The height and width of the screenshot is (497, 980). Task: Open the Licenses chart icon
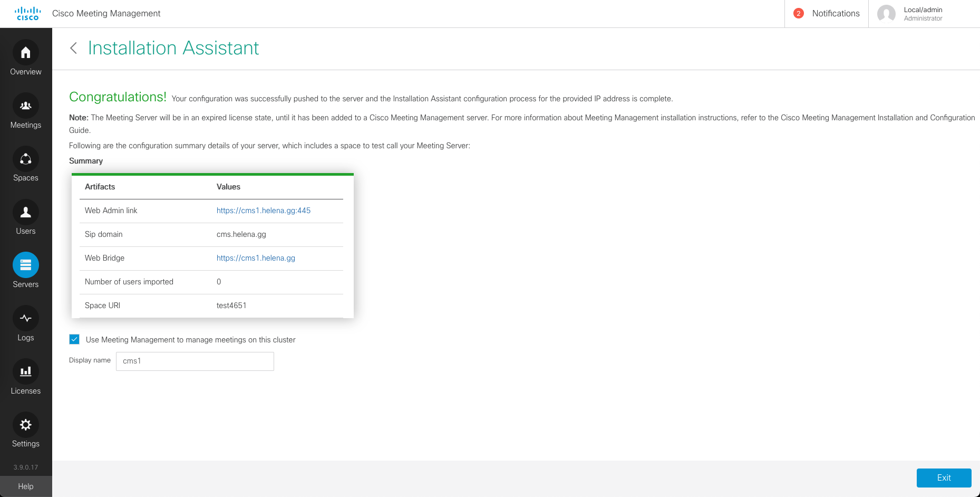point(25,372)
